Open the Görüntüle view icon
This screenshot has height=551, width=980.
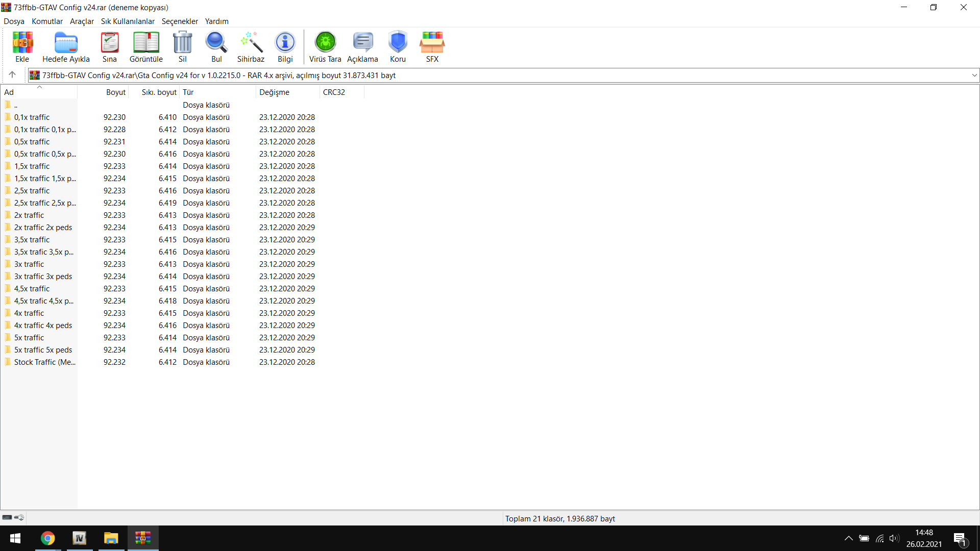(146, 43)
